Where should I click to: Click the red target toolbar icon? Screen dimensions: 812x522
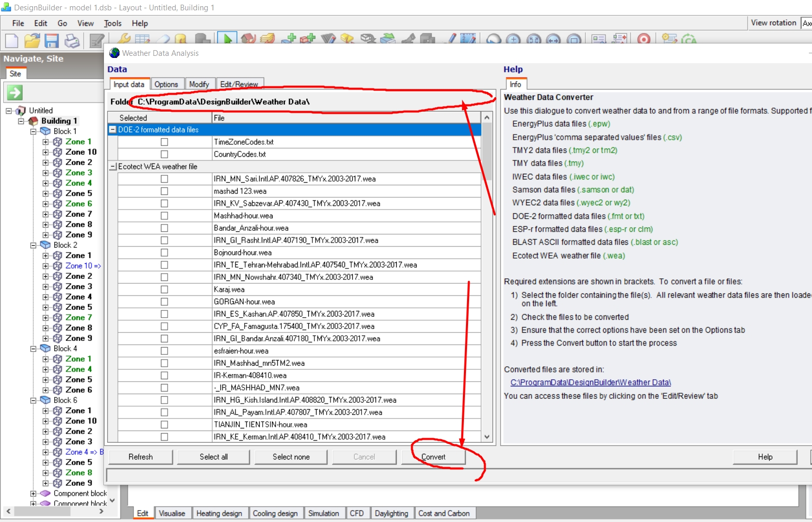click(x=644, y=39)
